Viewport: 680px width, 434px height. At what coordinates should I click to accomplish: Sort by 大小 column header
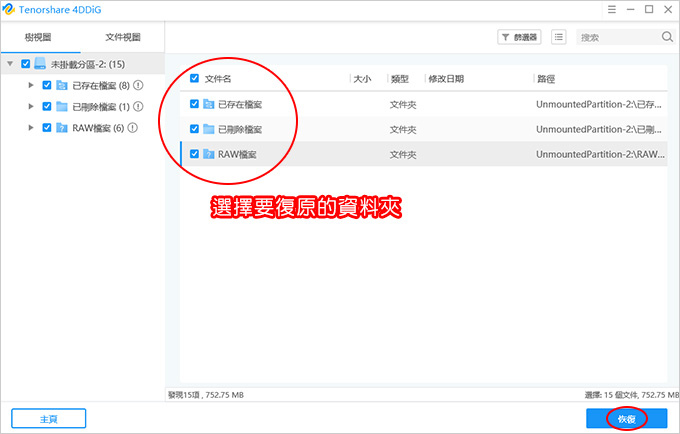pos(363,79)
